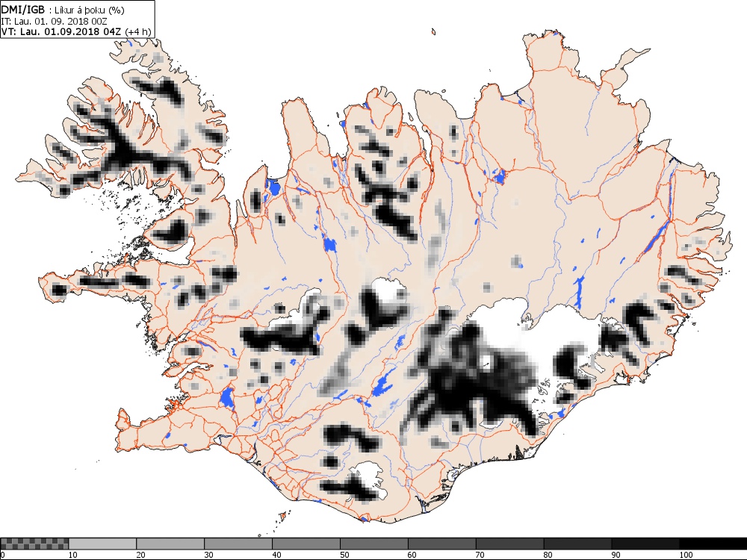Click the legend label '80'
747x560 pixels.
click(548, 555)
